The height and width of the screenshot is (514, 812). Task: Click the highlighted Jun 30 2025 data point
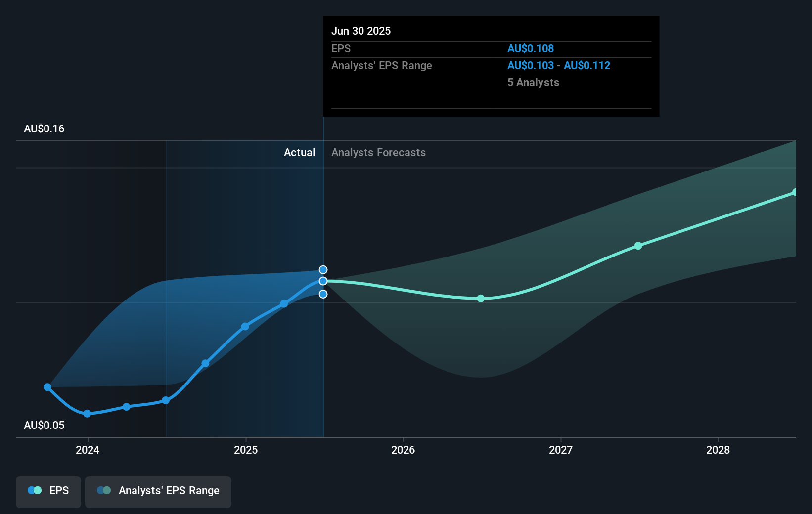323,281
